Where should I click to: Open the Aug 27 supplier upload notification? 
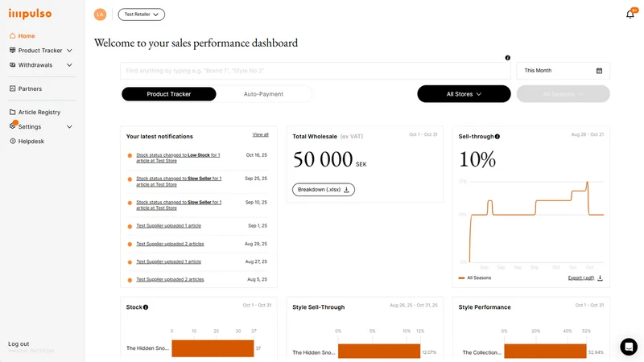169,261
